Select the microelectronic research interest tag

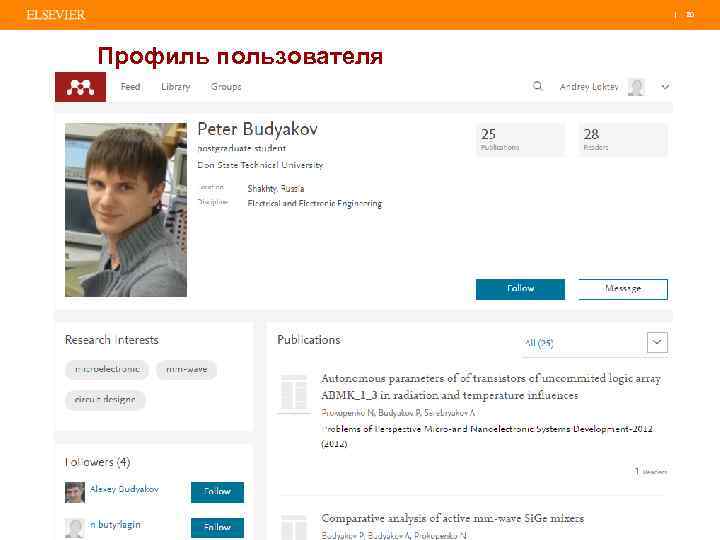pos(107,369)
